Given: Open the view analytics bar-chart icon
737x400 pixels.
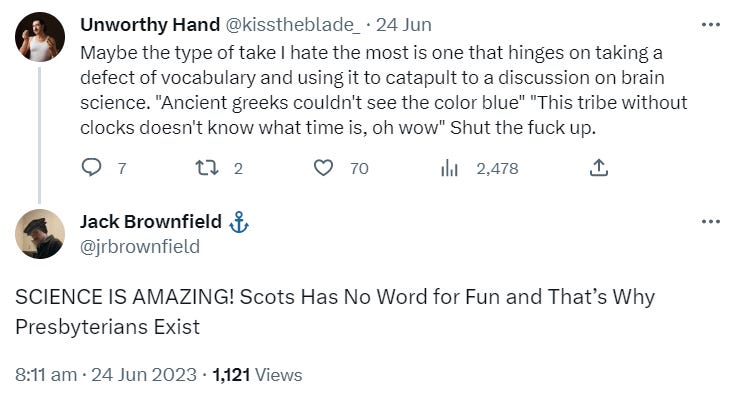Looking at the screenshot, I should 449,168.
